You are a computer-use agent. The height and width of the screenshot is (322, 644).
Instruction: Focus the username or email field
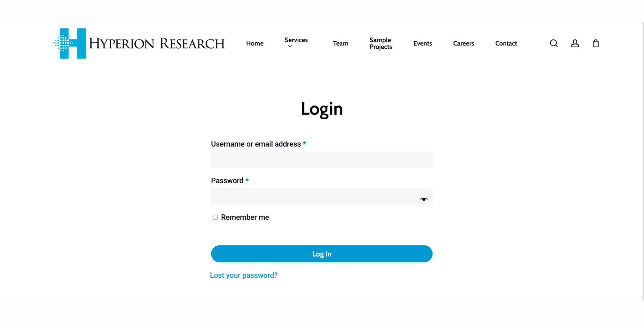pos(321,160)
